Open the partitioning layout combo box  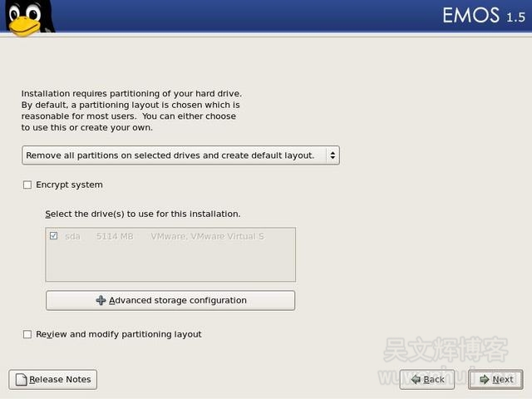175,155
